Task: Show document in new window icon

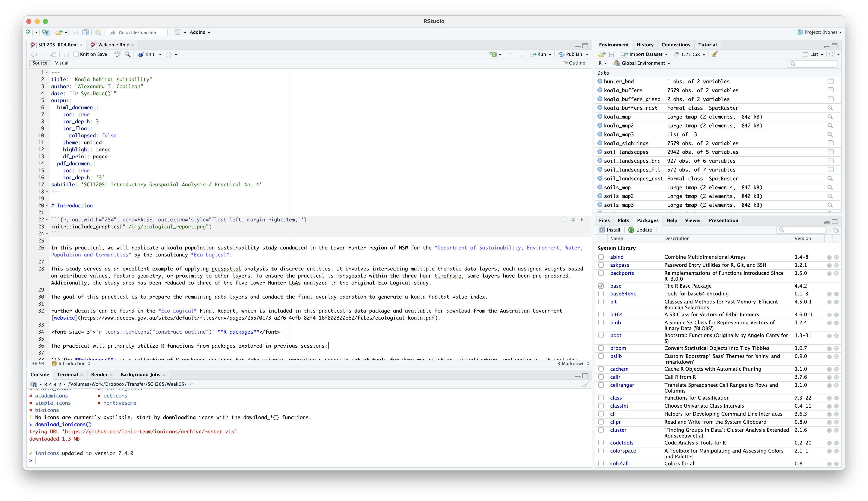Action: click(53, 54)
